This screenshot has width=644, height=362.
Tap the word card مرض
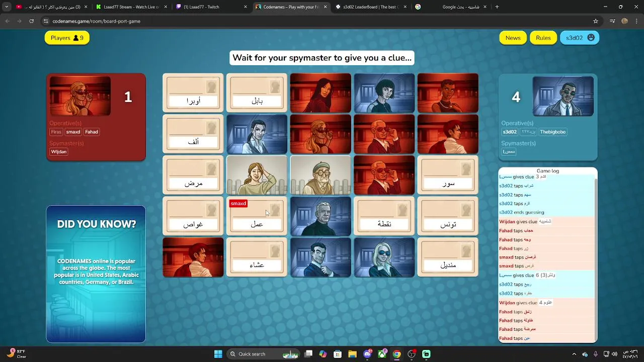click(193, 175)
